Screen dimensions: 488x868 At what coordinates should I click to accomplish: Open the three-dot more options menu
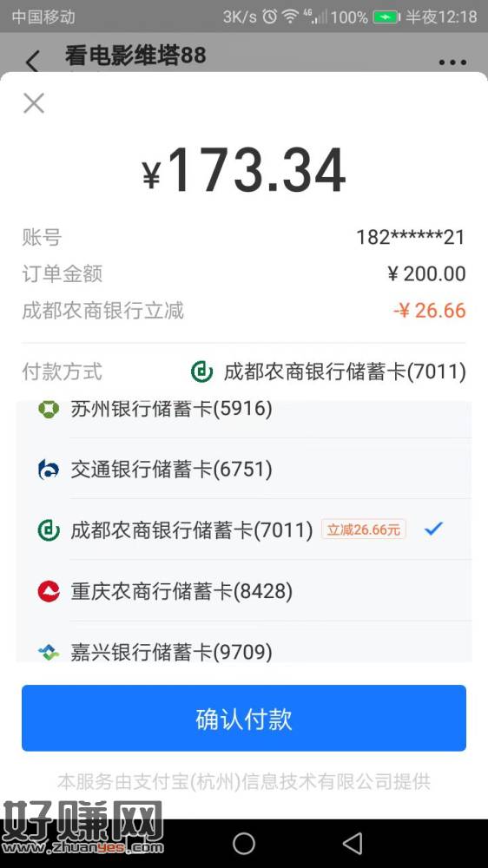click(x=452, y=62)
